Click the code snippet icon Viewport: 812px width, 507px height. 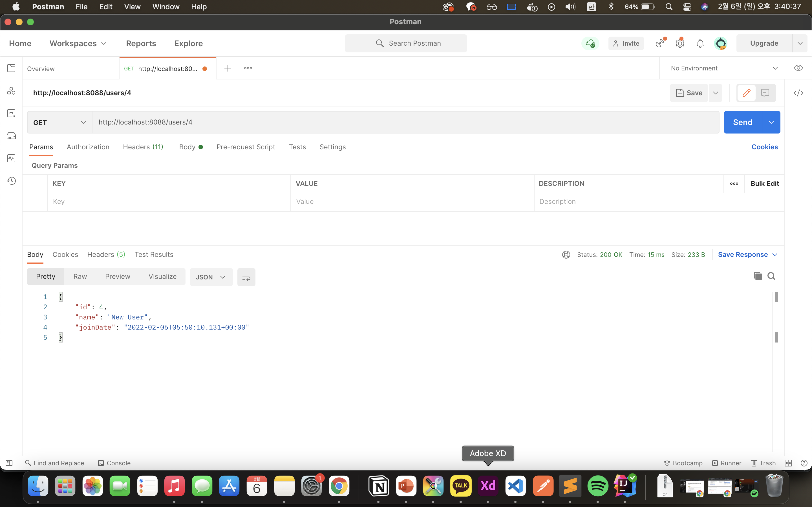798,93
